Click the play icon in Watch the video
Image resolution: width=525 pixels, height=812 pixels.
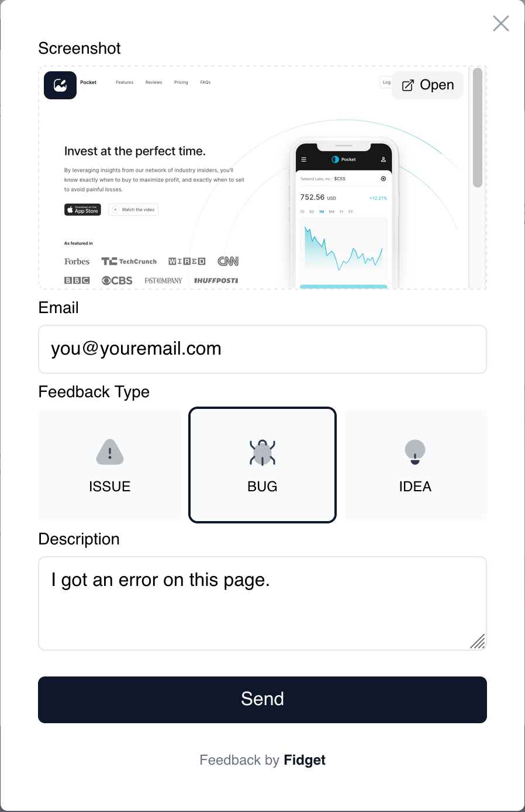[116, 210]
